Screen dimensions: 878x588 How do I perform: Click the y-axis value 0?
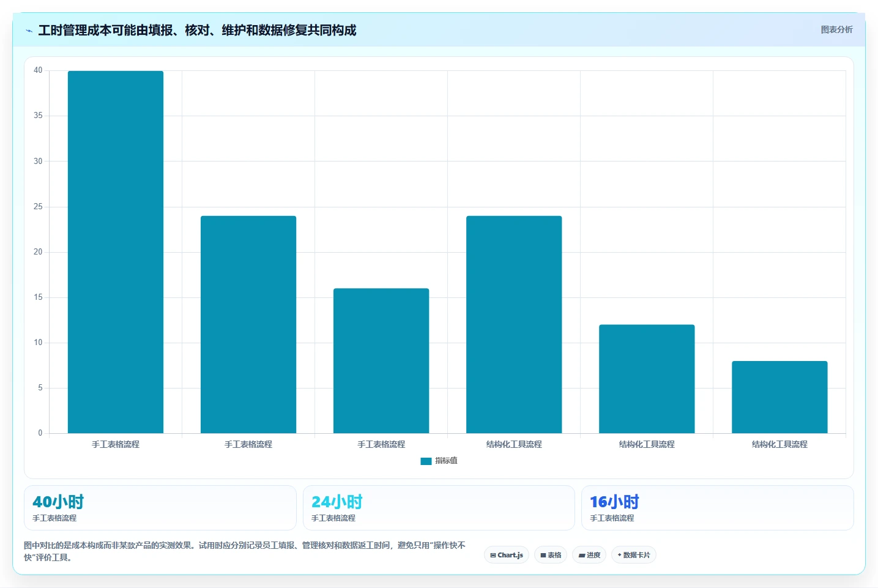pos(40,433)
